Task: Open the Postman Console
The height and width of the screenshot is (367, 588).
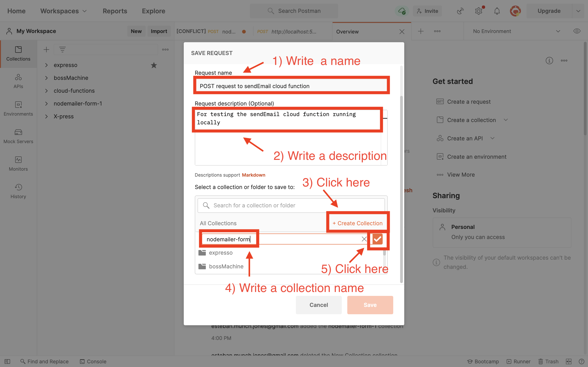Action: (93, 361)
